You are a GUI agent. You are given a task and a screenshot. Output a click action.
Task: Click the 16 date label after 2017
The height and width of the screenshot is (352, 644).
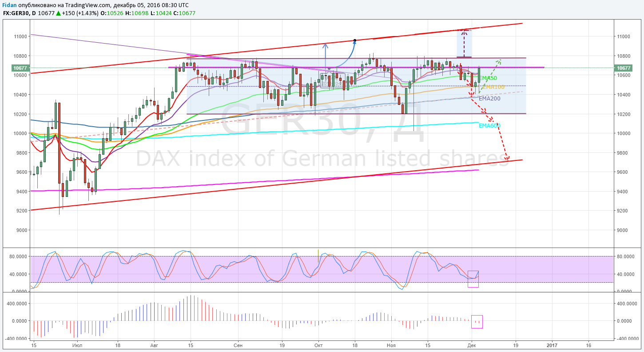[588, 345]
